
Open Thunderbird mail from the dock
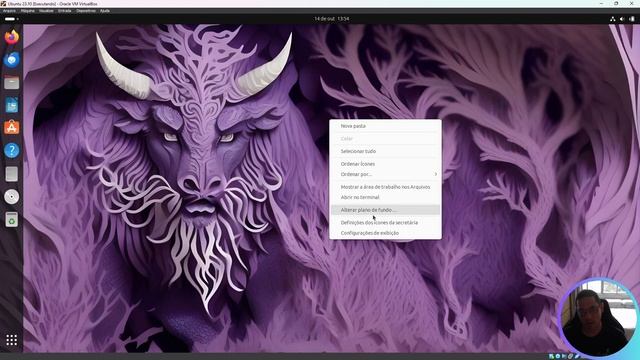11,60
